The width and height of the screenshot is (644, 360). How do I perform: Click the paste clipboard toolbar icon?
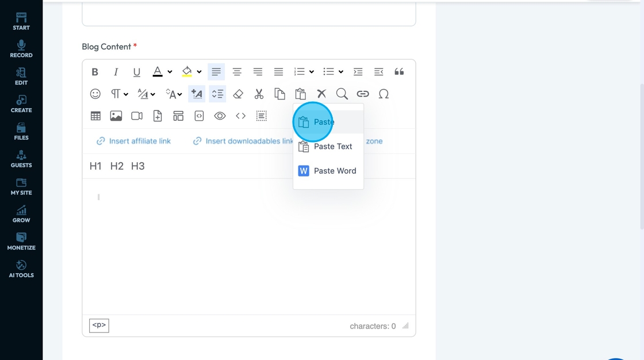(301, 94)
